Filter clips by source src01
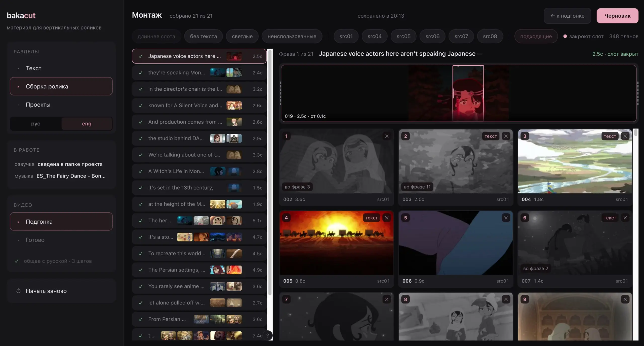The width and height of the screenshot is (644, 346). tap(346, 36)
